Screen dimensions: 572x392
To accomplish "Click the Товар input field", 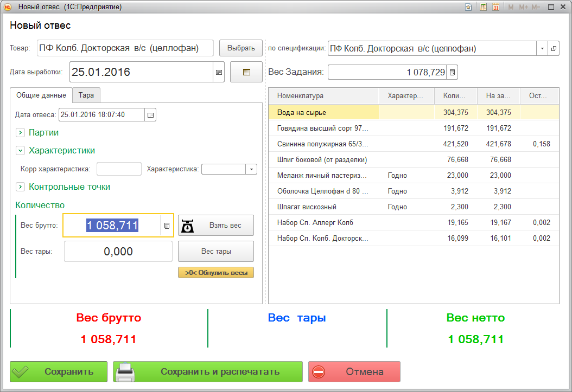I will coord(125,48).
